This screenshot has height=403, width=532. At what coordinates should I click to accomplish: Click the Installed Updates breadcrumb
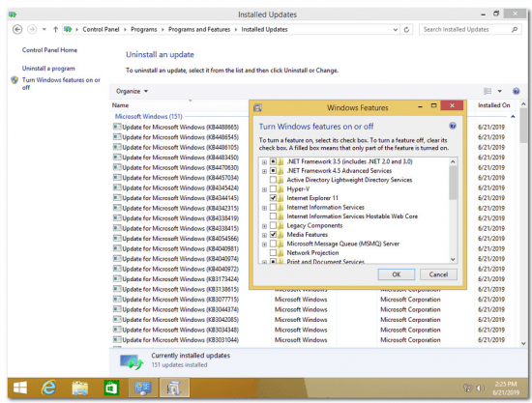(x=264, y=30)
